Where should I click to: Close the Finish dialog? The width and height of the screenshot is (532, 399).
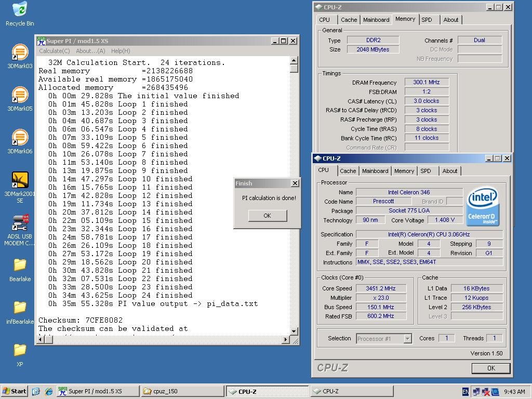click(x=295, y=183)
